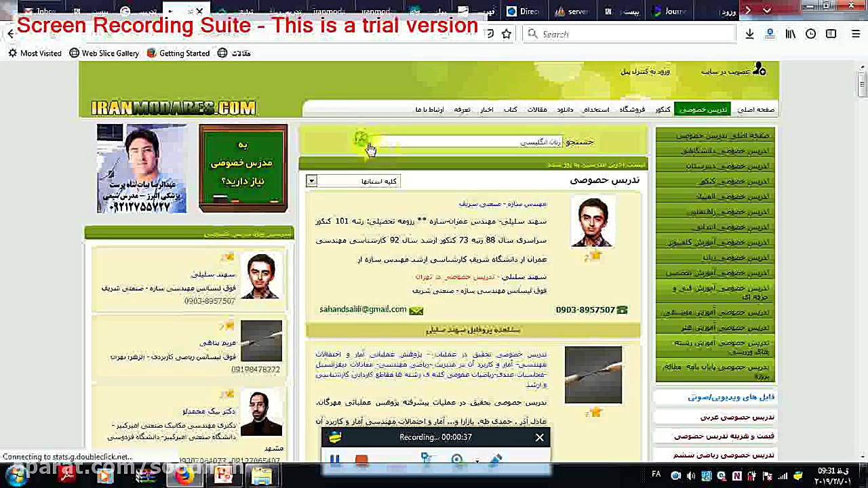Open the استخدام nav item
Image resolution: width=868 pixels, height=488 pixels.
tap(596, 109)
